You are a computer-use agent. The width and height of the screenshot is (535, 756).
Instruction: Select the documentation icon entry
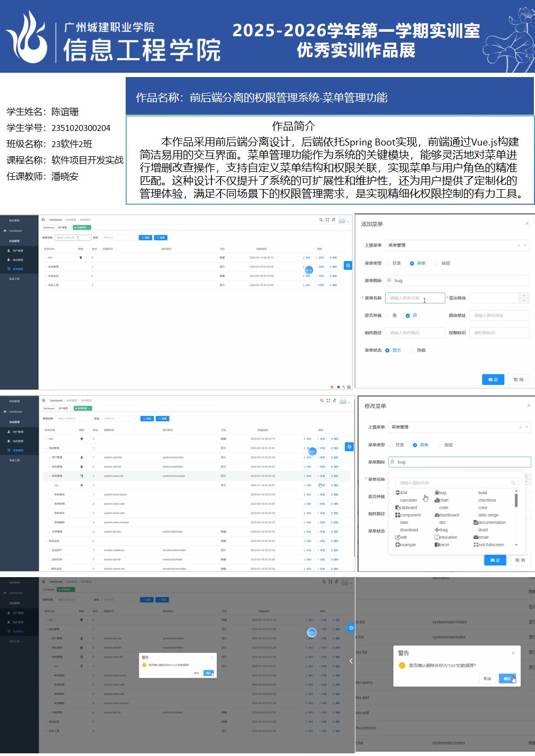pos(490,523)
